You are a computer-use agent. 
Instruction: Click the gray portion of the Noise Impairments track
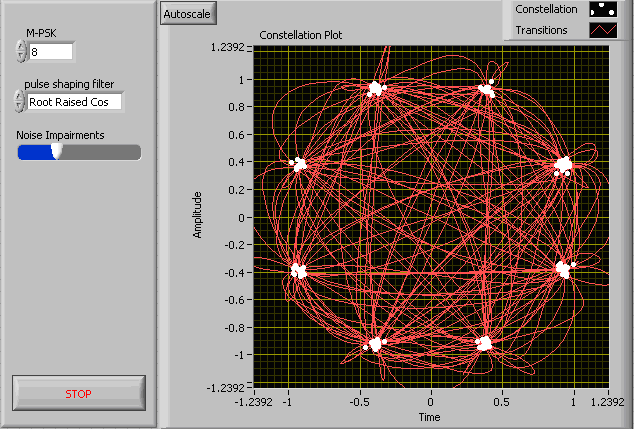(101, 153)
